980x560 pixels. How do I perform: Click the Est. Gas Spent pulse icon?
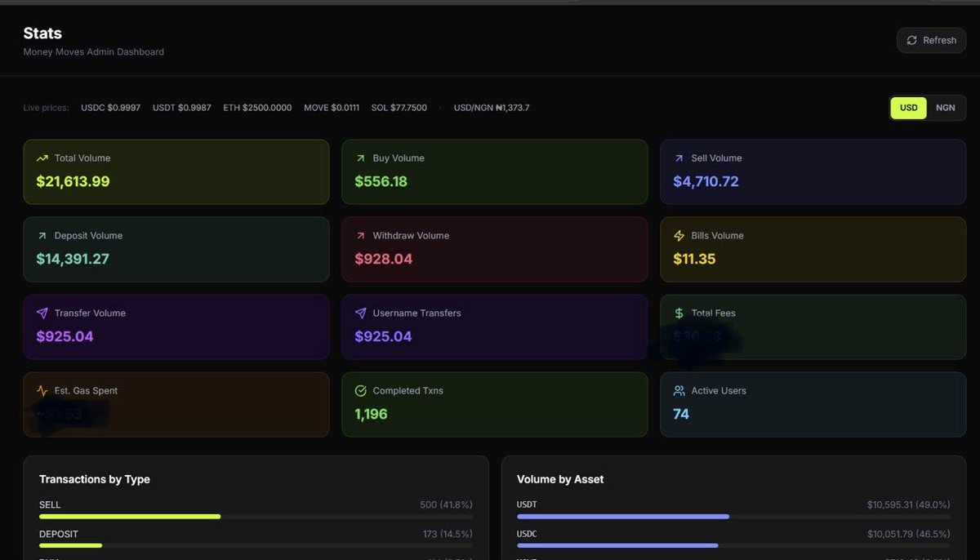pos(42,391)
